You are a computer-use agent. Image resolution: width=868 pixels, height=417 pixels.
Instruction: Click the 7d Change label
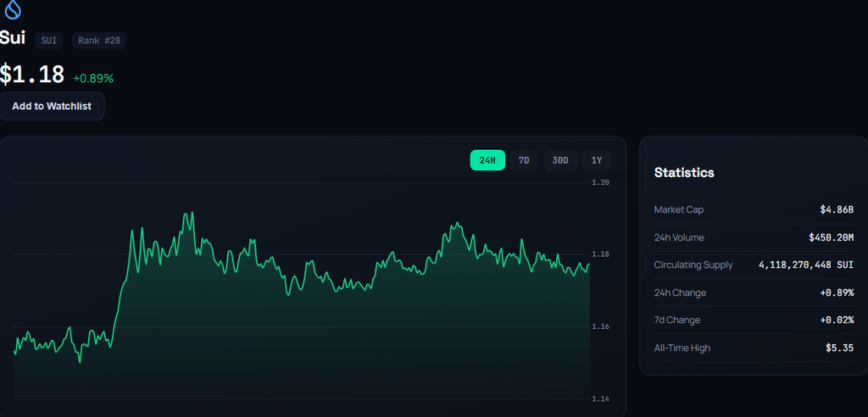pos(677,320)
